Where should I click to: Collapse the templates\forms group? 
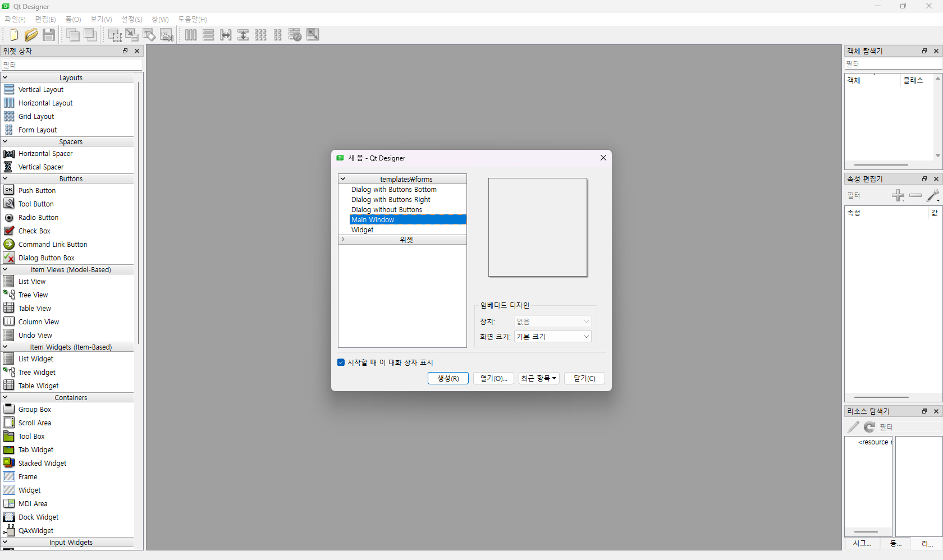tap(343, 179)
